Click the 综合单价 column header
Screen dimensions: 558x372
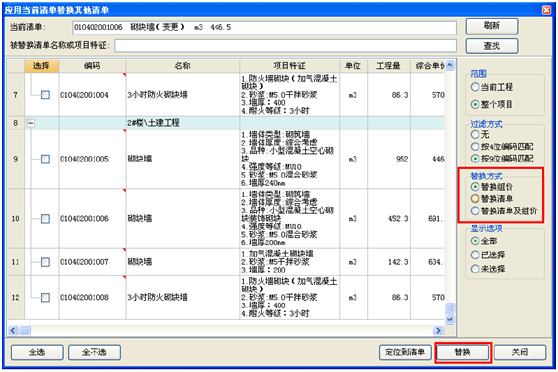click(x=427, y=66)
